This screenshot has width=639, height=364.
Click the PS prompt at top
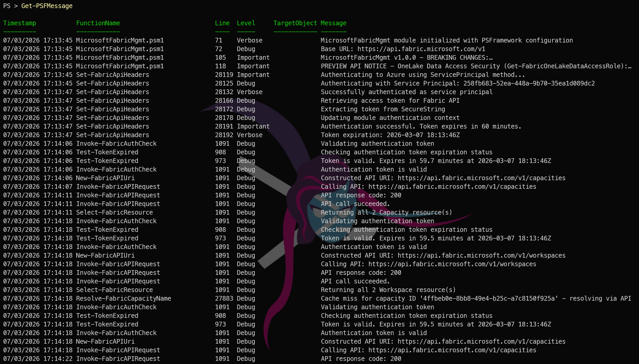[10, 6]
